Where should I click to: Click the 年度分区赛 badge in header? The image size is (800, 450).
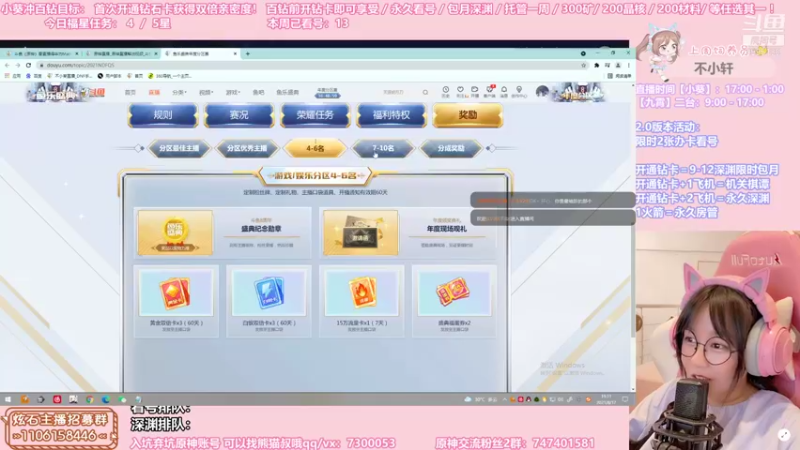327,92
